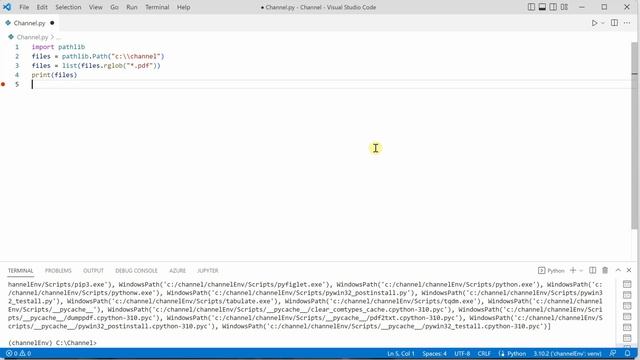Toggle the secondary side bar layout icon
640x360 pixels.
click(553, 7)
